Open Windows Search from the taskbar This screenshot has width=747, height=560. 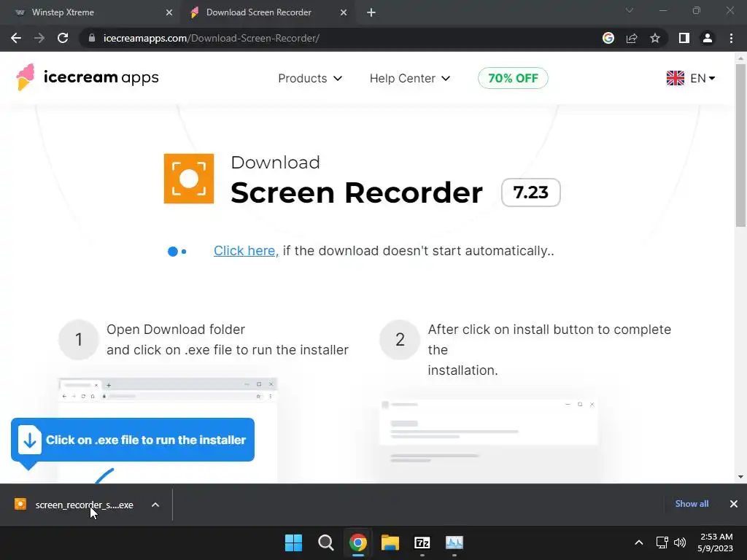326,542
